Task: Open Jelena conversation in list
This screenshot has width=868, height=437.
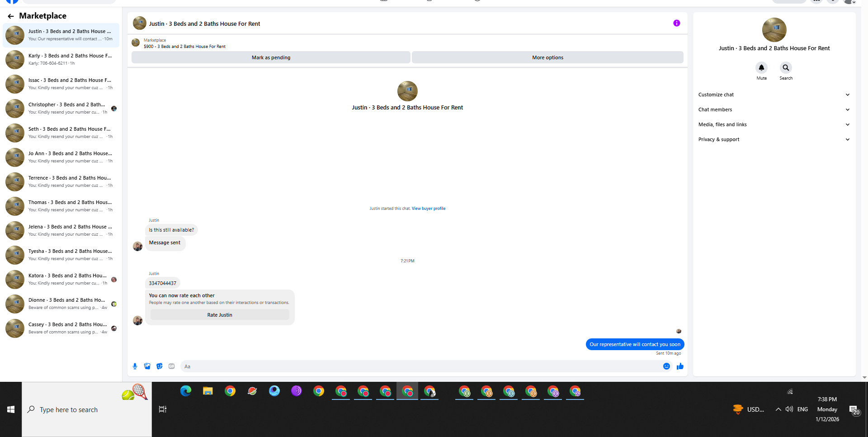Action: [x=61, y=230]
